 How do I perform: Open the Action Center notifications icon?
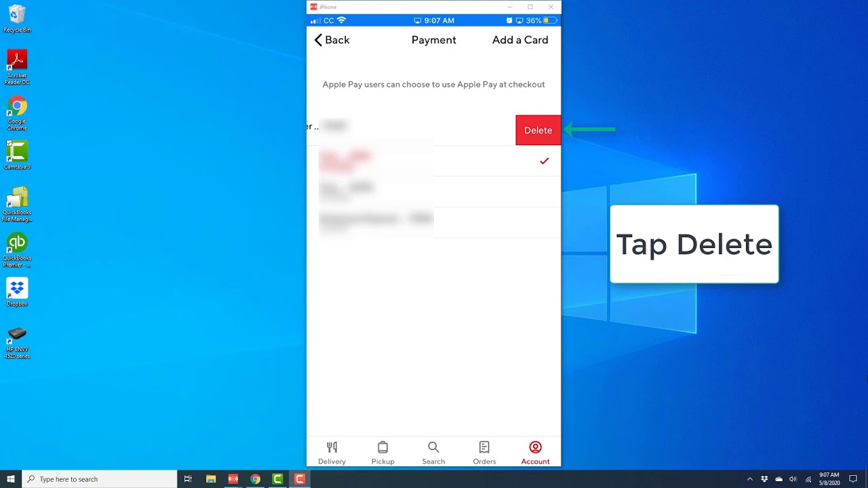[x=853, y=479]
